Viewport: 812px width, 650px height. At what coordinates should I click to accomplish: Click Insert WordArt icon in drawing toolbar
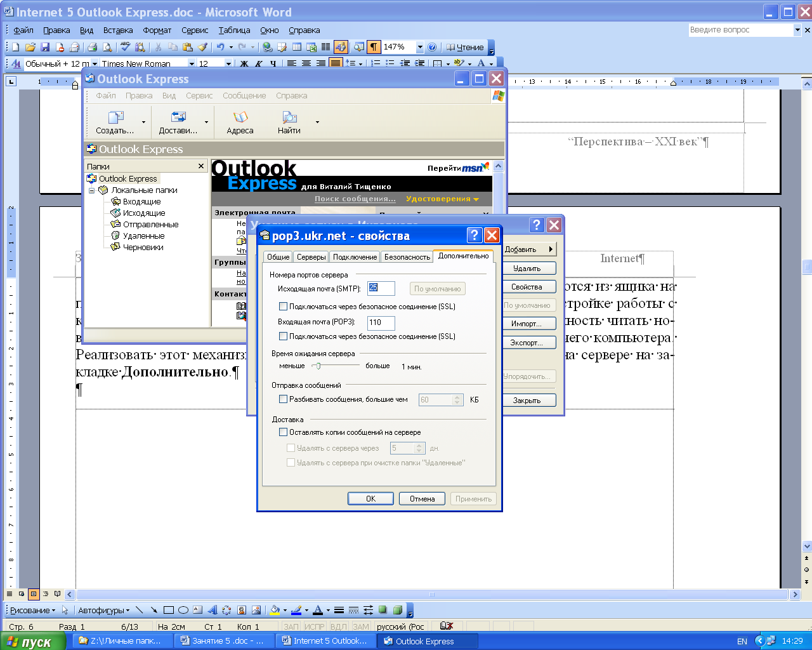(213, 610)
